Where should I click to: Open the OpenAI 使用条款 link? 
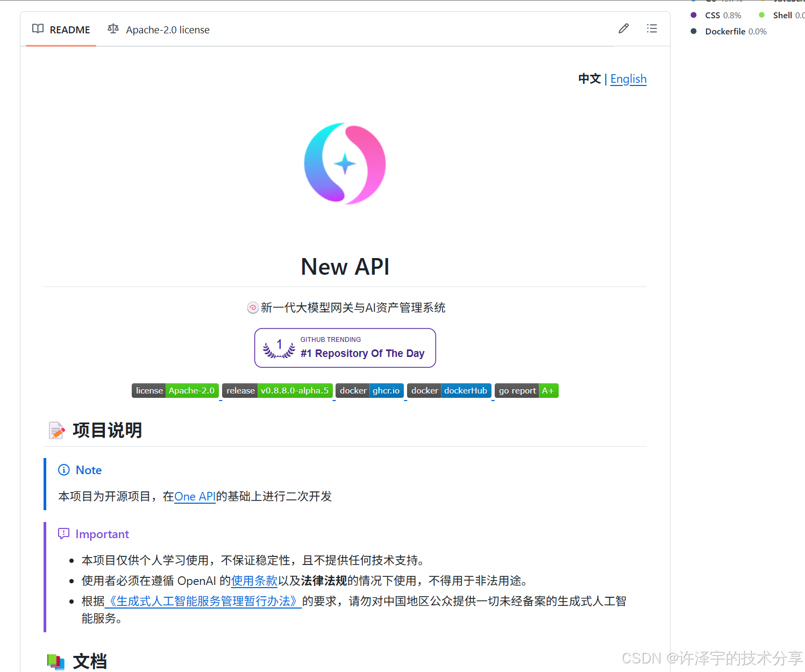point(254,581)
